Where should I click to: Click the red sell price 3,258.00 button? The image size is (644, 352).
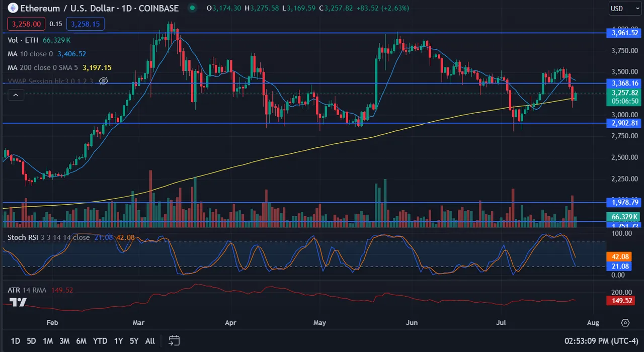coord(26,24)
